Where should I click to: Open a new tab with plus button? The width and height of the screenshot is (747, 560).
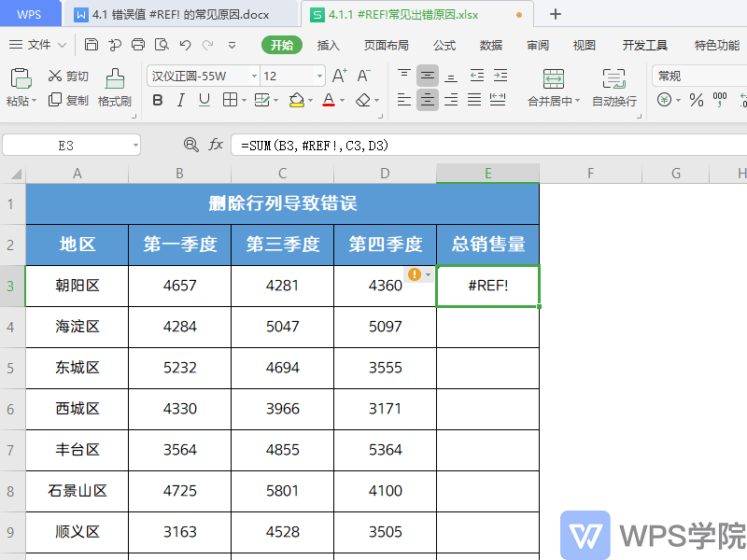555,14
